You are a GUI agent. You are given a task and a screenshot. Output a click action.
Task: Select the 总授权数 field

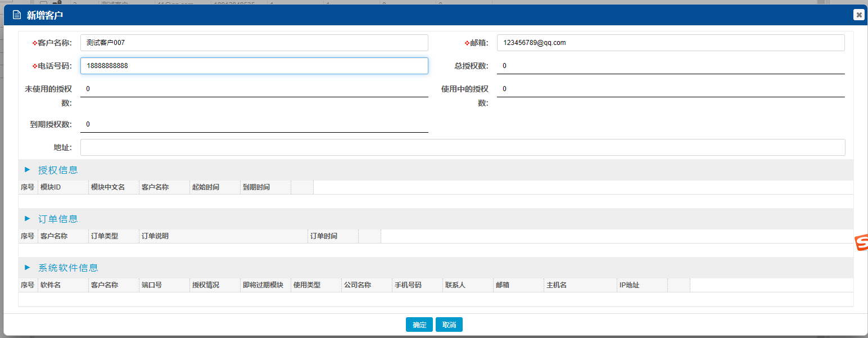[x=671, y=66]
